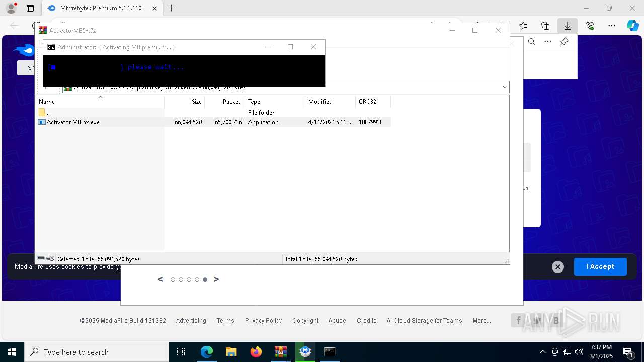Viewport: 644px width, 362px height.
Task: Open a new browser tab
Action: (x=172, y=8)
